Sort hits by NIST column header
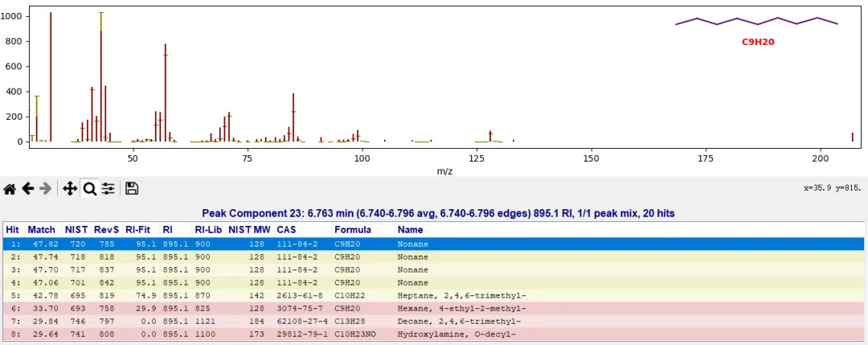This screenshot has width=868, height=345. (x=76, y=230)
